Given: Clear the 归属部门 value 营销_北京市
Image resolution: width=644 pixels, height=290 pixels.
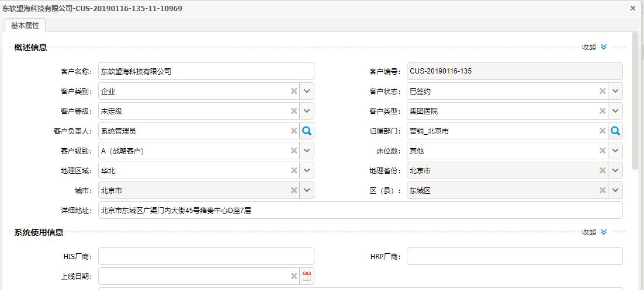Looking at the screenshot, I should (602, 131).
